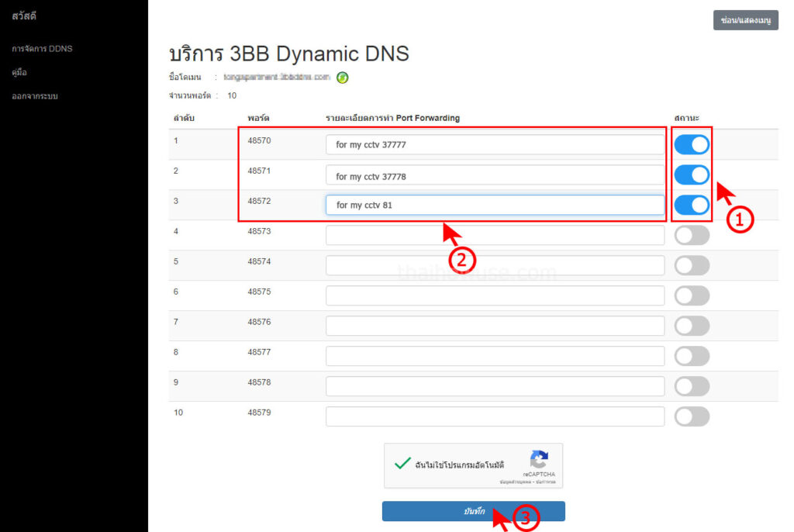Screen dimensions: 794x532
Task: Focus the description field for port 48578
Action: (495, 386)
